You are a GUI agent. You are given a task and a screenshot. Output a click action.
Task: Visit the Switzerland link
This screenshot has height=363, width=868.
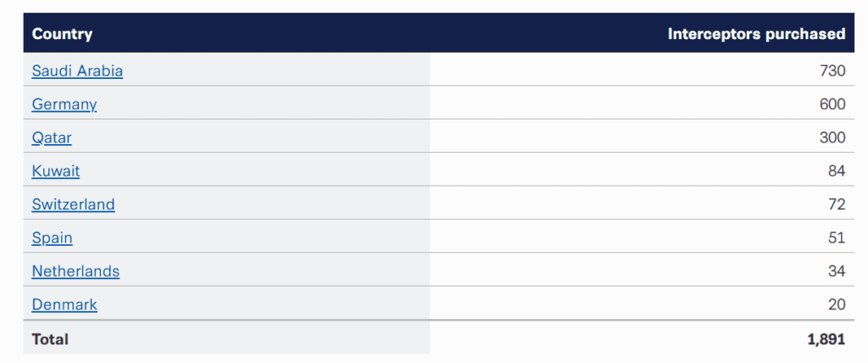pos(74,204)
